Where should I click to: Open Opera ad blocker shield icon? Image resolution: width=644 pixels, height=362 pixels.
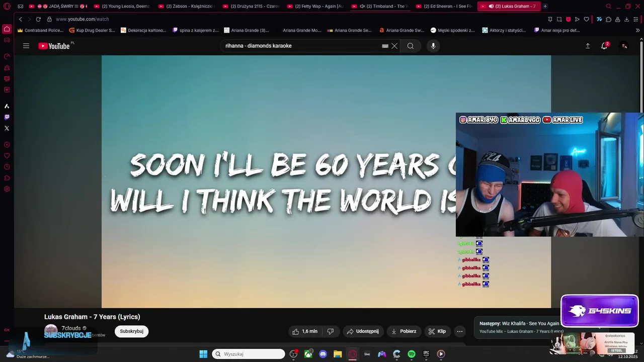click(568, 19)
